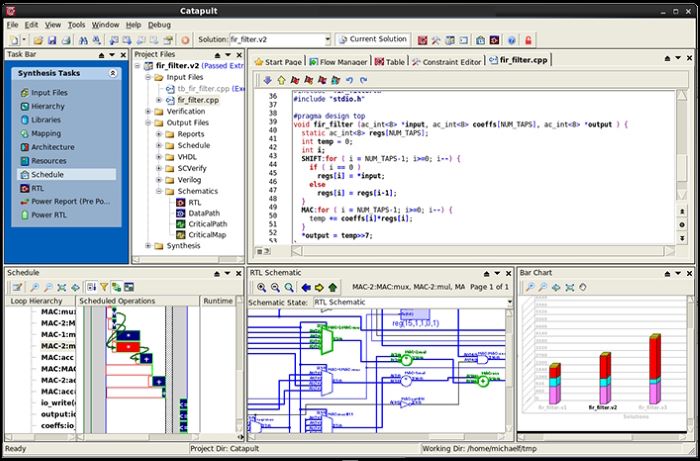Click the blue left arrow in RTL Schematic
The image size is (700, 461).
click(305, 287)
